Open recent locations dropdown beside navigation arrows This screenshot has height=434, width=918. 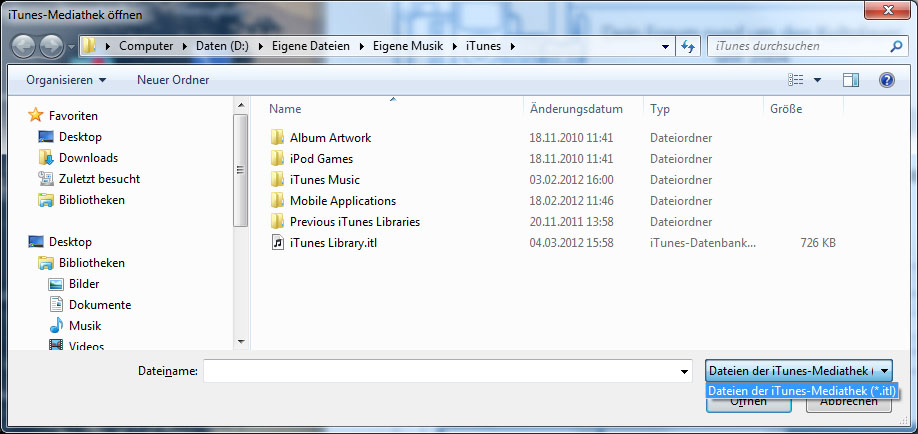pos(71,47)
